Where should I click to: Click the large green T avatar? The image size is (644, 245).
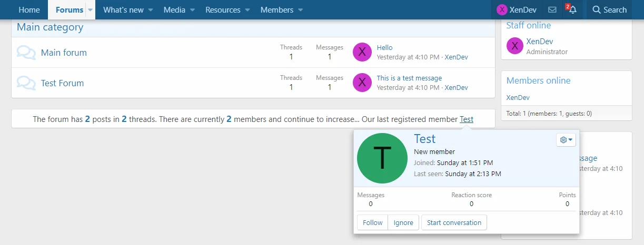click(x=382, y=159)
